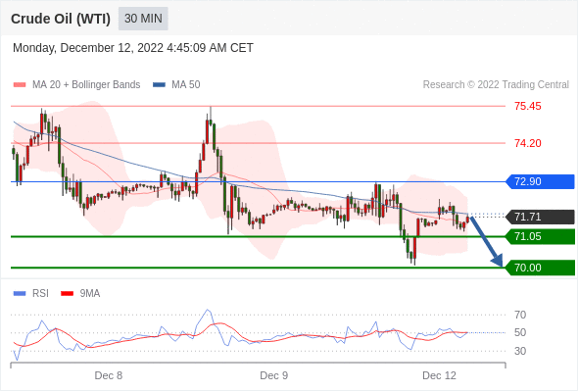The height and width of the screenshot is (392, 578).
Task: Click the 9MA legend label
Action: [90, 294]
